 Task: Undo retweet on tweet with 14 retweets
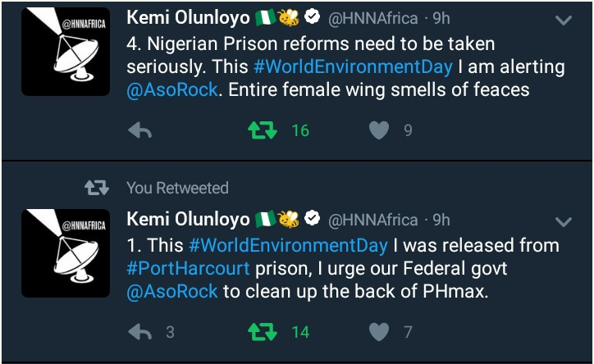coord(262,332)
